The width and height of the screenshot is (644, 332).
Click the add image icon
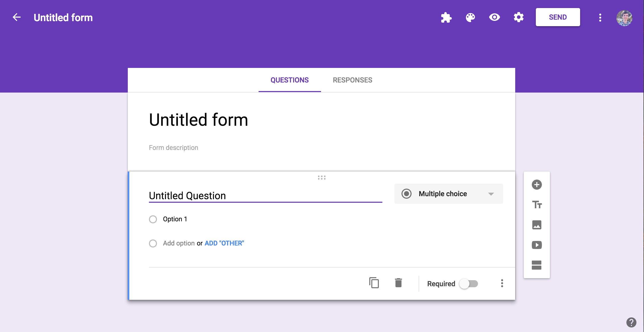(536, 224)
